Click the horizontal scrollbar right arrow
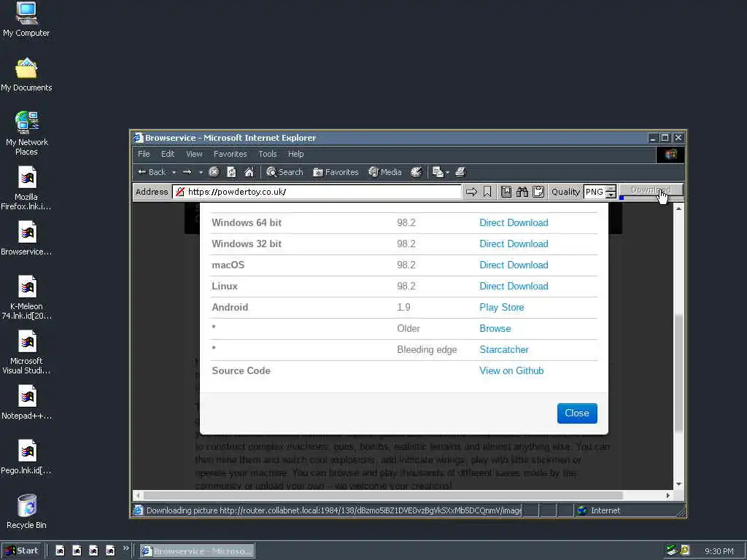Image resolution: width=747 pixels, height=560 pixels. coord(667,495)
